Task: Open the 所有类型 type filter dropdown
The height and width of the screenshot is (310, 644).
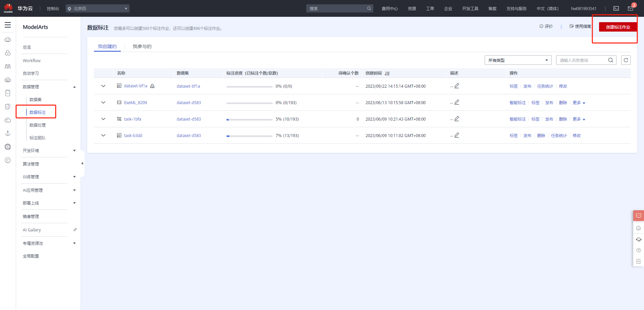Action: 518,60
